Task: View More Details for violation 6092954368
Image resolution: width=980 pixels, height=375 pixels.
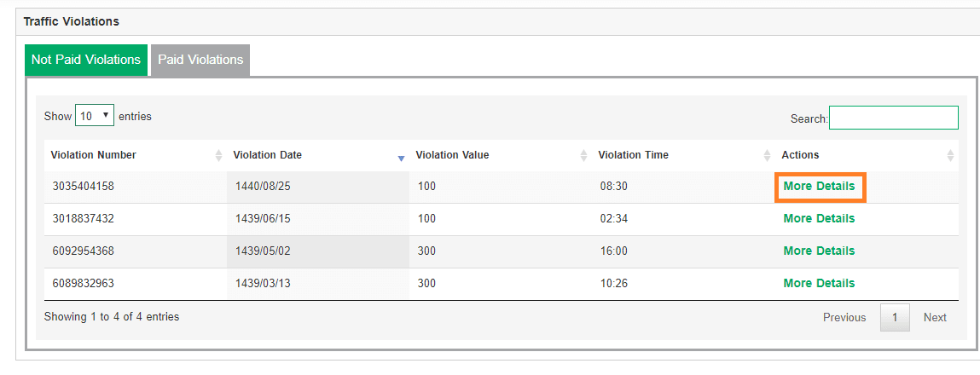Action: [x=819, y=251]
